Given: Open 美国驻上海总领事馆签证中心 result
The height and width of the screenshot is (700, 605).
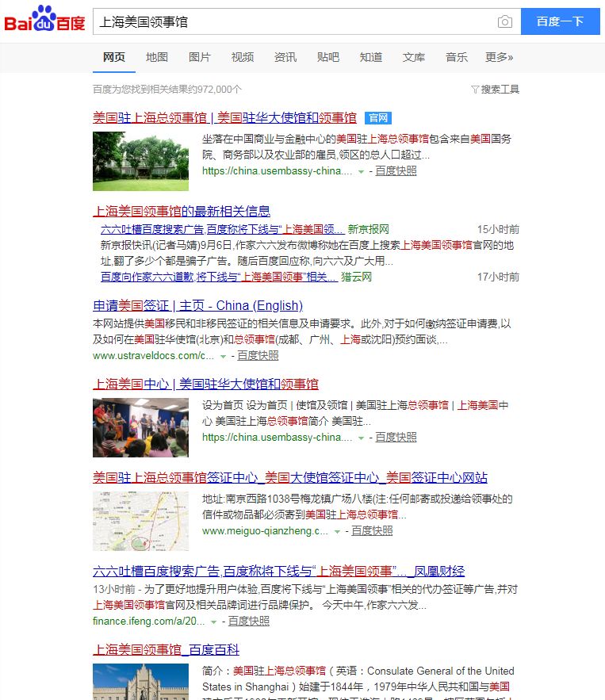Looking at the screenshot, I should point(290,478).
